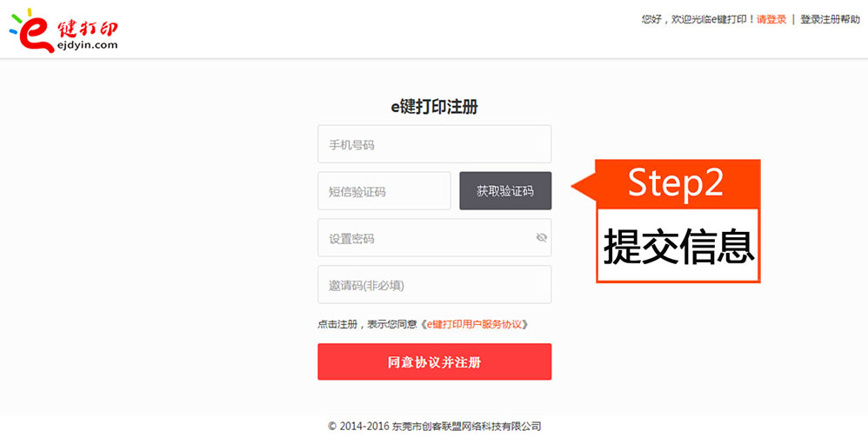This screenshot has width=868, height=444.
Task: Click the 提交信息 callout box
Action: pyautogui.click(x=678, y=246)
